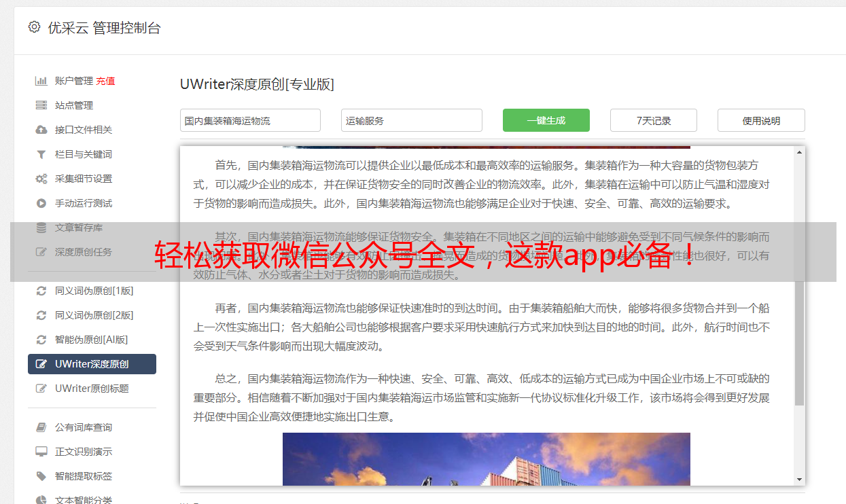Image resolution: width=846 pixels, height=504 pixels.
Task: Open 智能提取标签 page
Action: pos(84,476)
